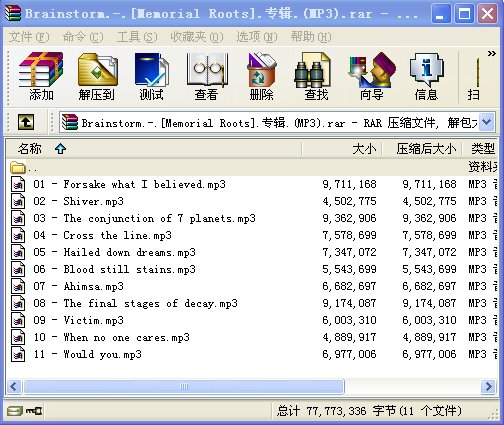This screenshot has width=504, height=425.
Task: Click compressed size 9,362,906 in 压缩后大小 column
Action: (429, 218)
